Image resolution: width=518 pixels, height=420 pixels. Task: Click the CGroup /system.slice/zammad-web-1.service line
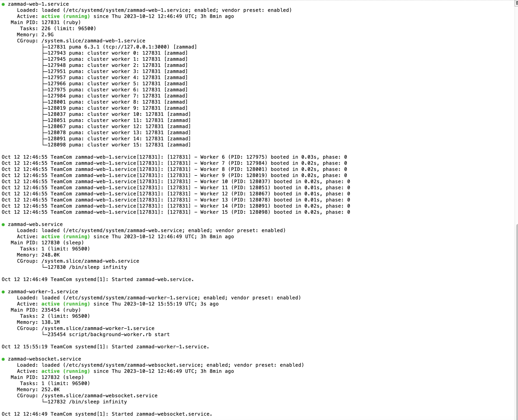[x=81, y=41]
